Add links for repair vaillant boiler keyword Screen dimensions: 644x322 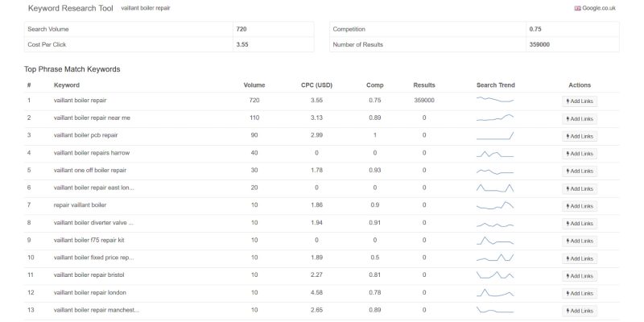point(580,205)
